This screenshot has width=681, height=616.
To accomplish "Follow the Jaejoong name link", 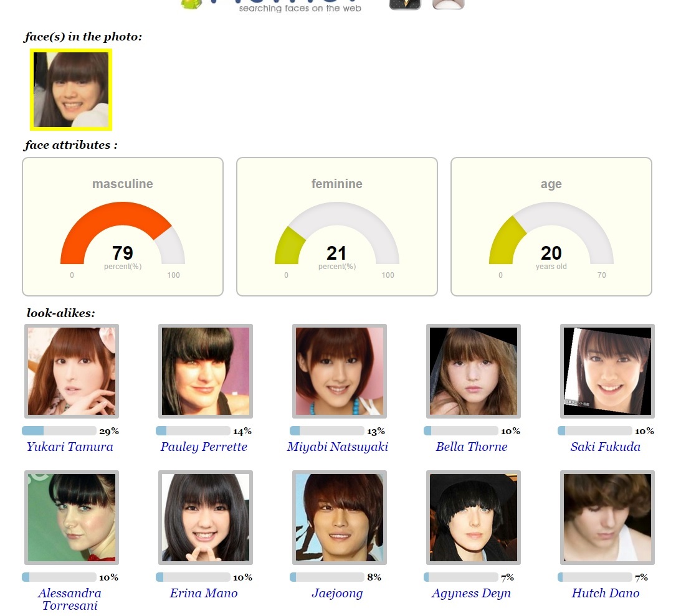I will pyautogui.click(x=338, y=593).
